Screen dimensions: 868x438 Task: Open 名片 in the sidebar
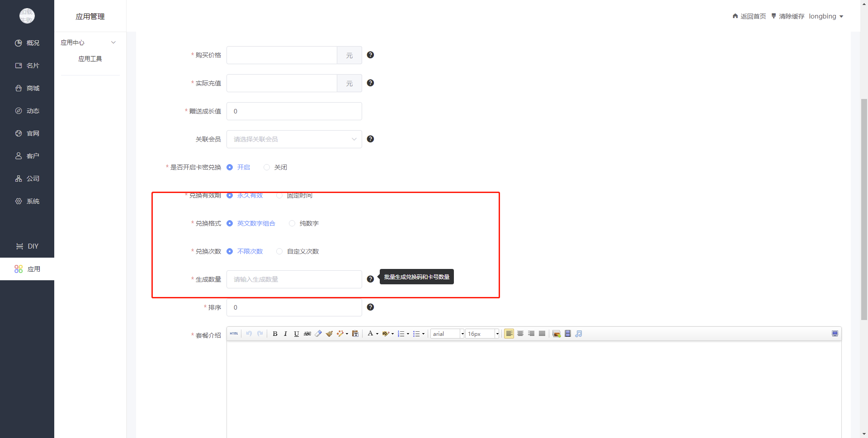coord(27,66)
